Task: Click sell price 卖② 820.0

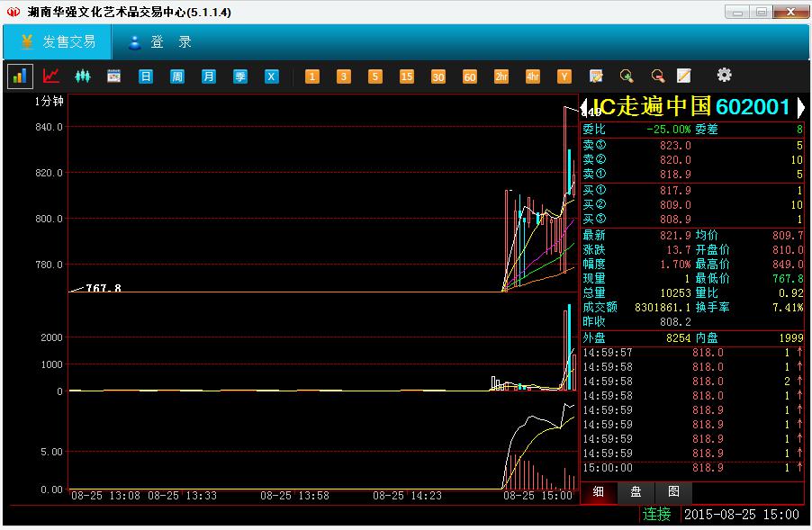Action: (675, 160)
